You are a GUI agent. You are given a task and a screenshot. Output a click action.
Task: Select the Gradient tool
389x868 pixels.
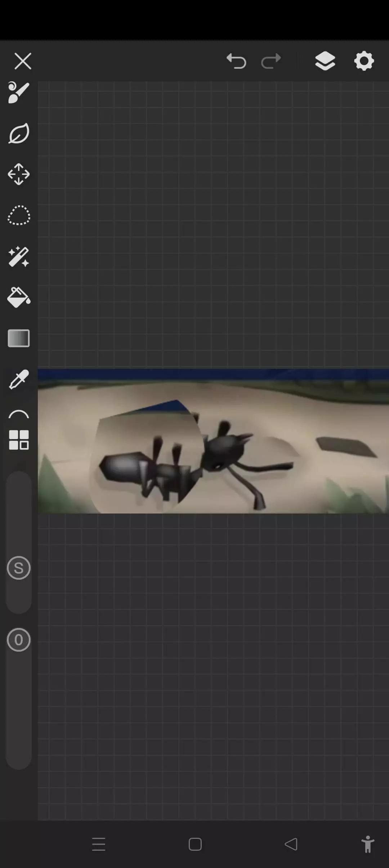point(19,338)
